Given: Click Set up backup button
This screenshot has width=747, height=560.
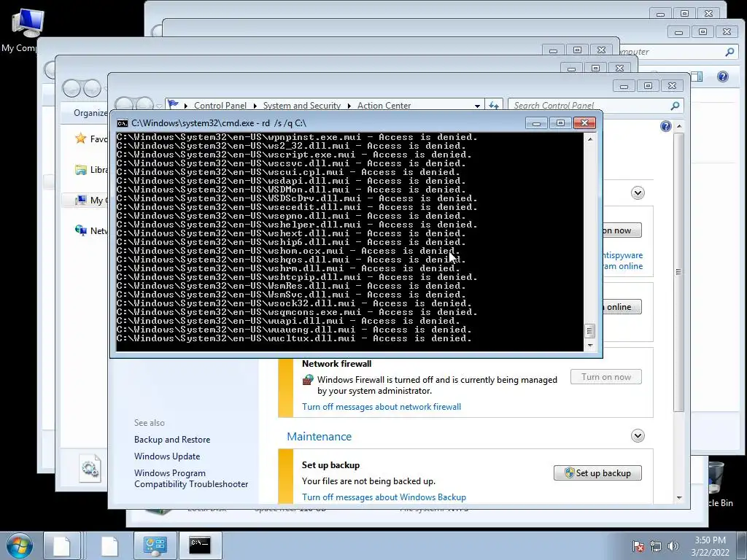Looking at the screenshot, I should pos(597,472).
